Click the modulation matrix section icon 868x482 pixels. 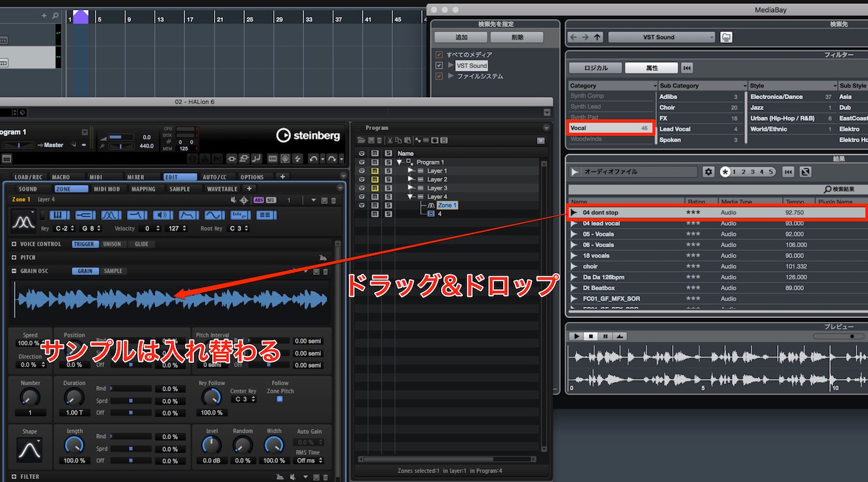point(266,215)
